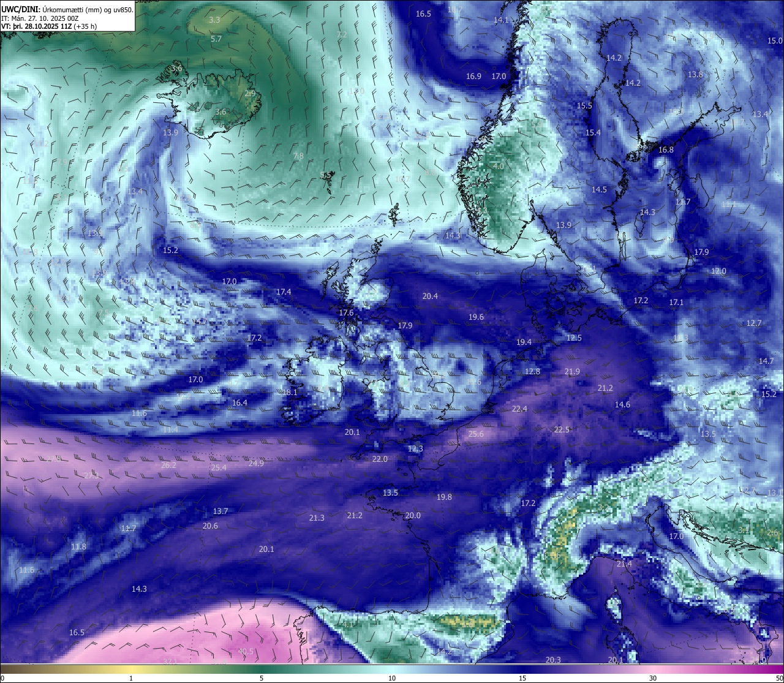The image size is (784, 683).
Task: Click the 18.1 value over Ireland
Action: click(290, 393)
